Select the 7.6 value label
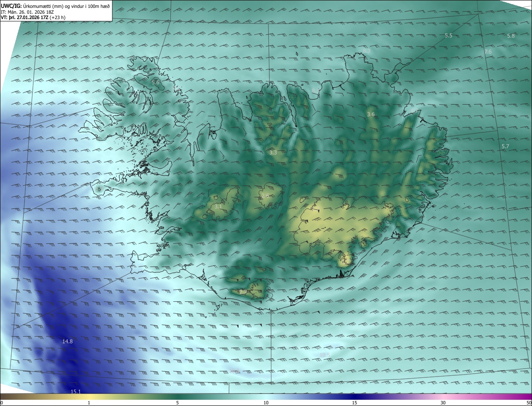Image resolution: width=532 pixels, height=406 pixels. point(488,52)
